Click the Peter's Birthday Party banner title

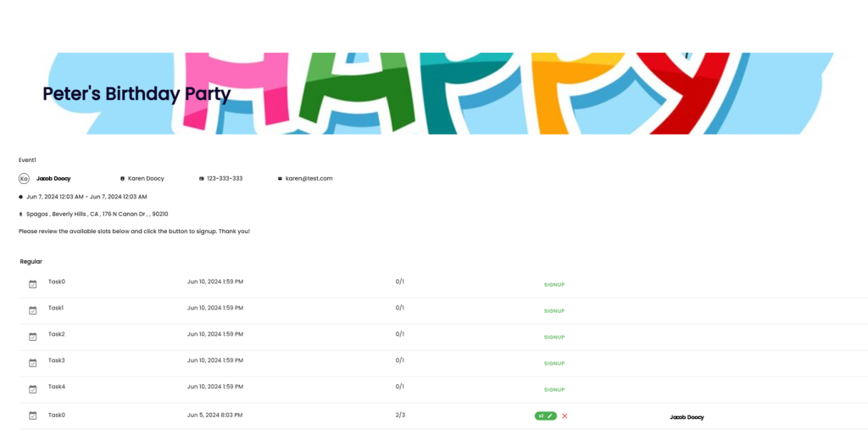pyautogui.click(x=136, y=94)
